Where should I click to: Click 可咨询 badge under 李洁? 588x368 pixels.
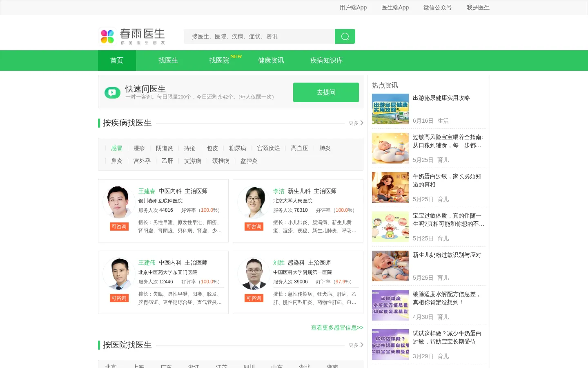pos(254,227)
